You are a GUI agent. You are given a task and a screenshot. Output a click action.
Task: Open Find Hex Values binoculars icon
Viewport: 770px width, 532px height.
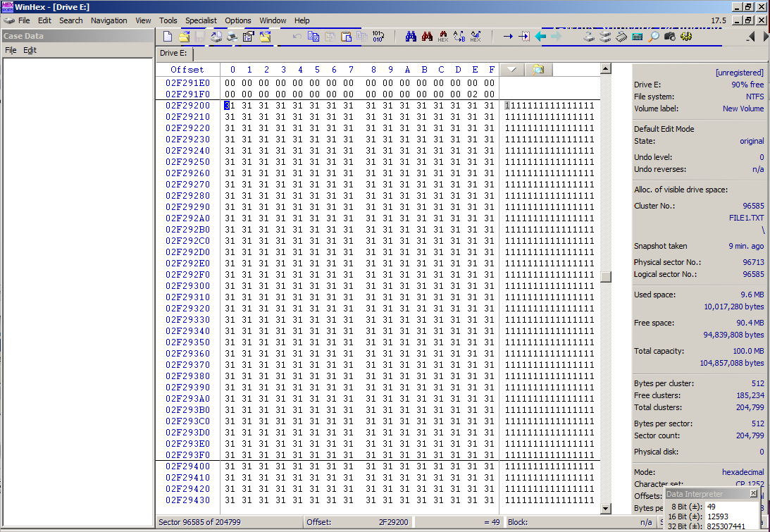pyautogui.click(x=443, y=37)
